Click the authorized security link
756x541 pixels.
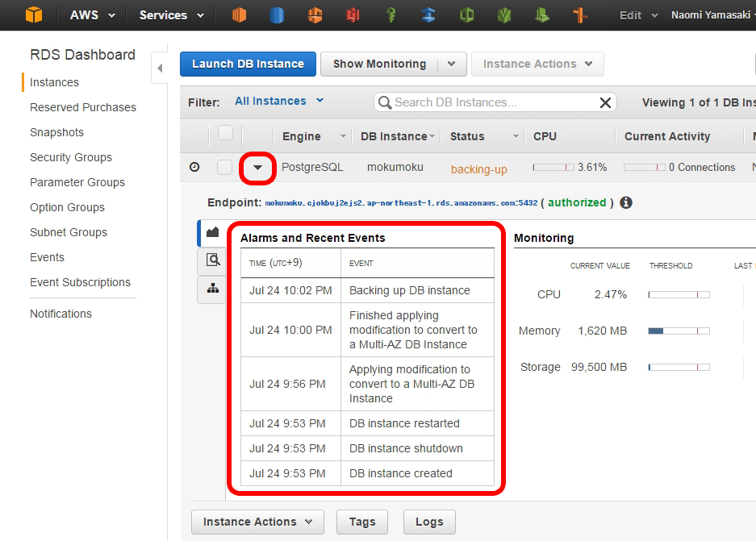tap(577, 203)
